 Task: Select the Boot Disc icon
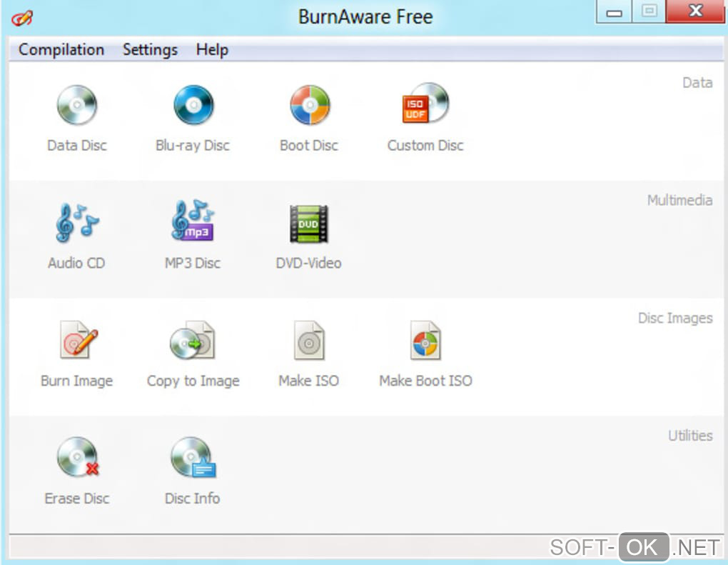click(x=310, y=105)
